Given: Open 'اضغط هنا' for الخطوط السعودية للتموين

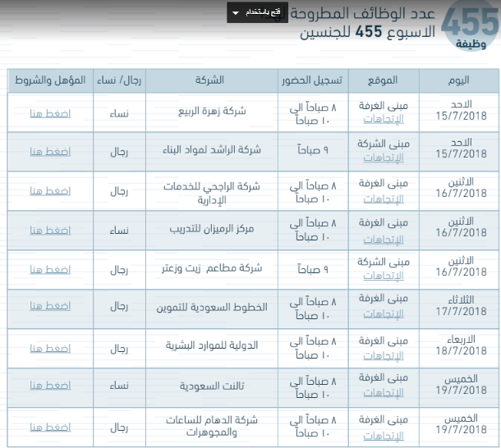Looking at the screenshot, I should click(x=50, y=306).
